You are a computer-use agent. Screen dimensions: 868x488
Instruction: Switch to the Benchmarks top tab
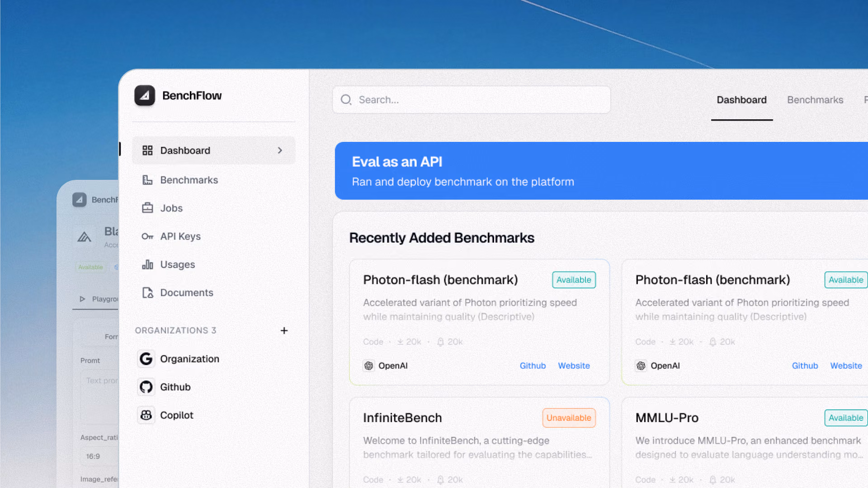(x=815, y=100)
